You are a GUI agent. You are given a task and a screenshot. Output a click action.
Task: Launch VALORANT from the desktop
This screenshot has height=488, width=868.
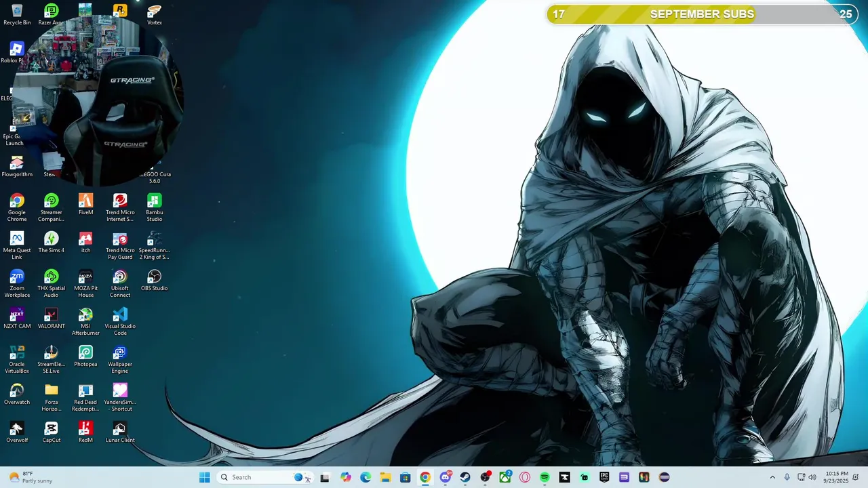[51, 318]
